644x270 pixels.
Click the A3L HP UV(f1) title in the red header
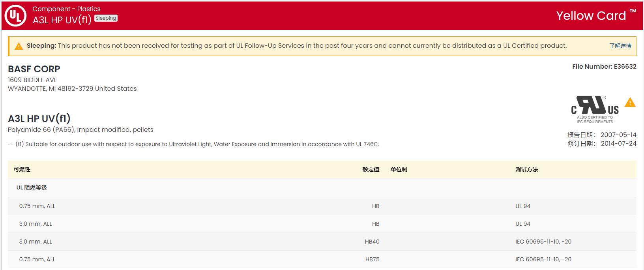pos(62,20)
